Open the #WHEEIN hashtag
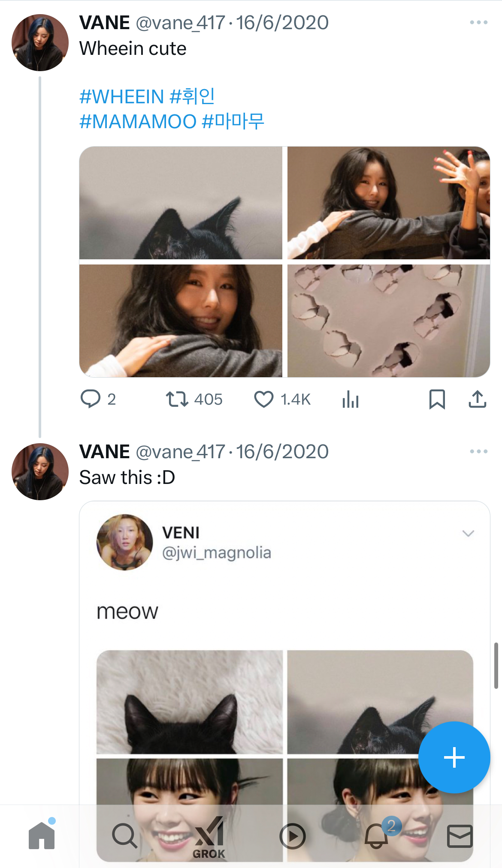 click(x=122, y=97)
